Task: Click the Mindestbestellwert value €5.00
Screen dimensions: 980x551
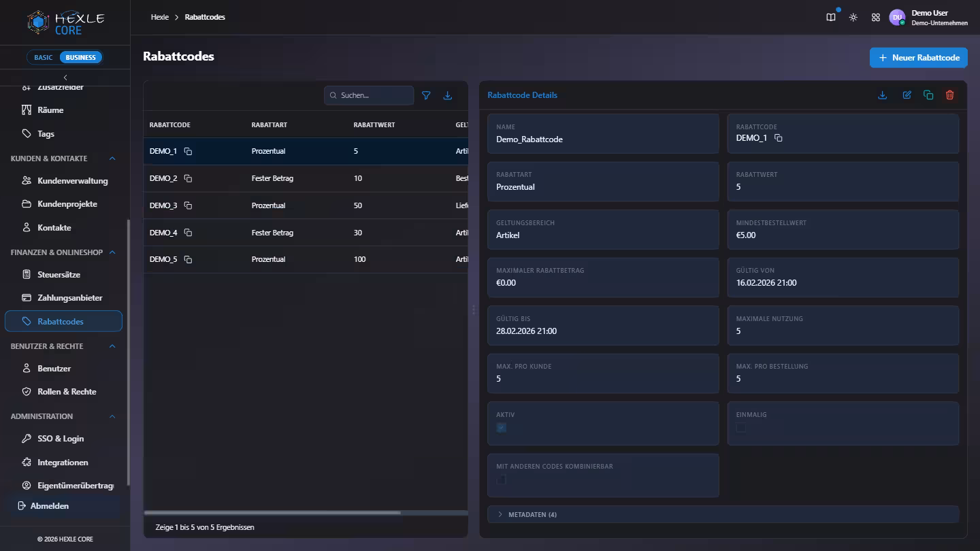Action: (746, 235)
